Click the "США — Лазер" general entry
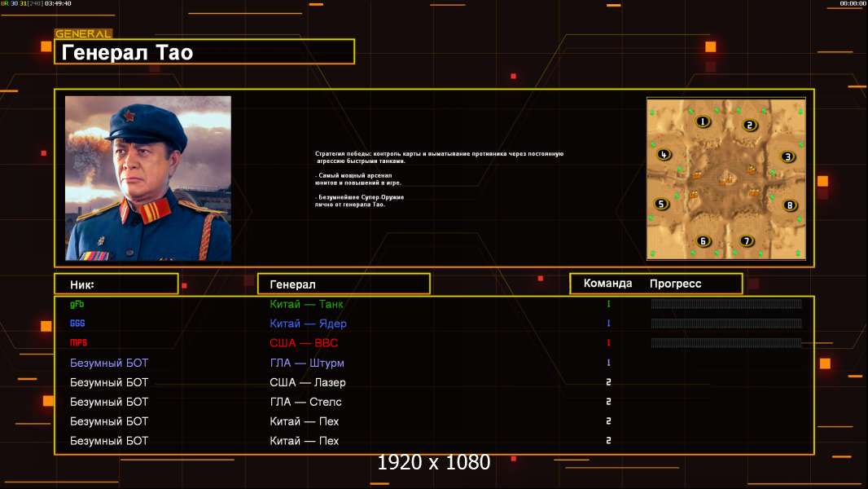 click(307, 383)
